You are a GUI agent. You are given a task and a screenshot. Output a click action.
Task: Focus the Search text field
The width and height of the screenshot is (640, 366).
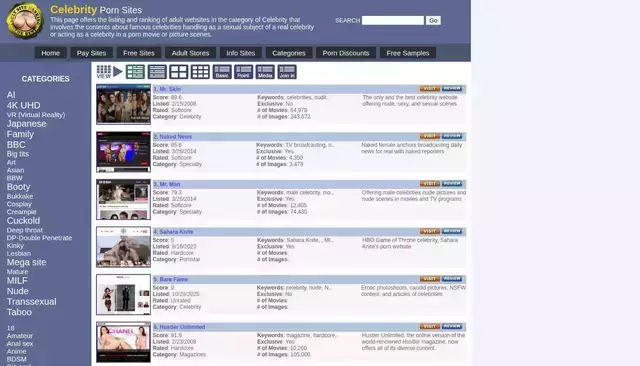pyautogui.click(x=393, y=20)
